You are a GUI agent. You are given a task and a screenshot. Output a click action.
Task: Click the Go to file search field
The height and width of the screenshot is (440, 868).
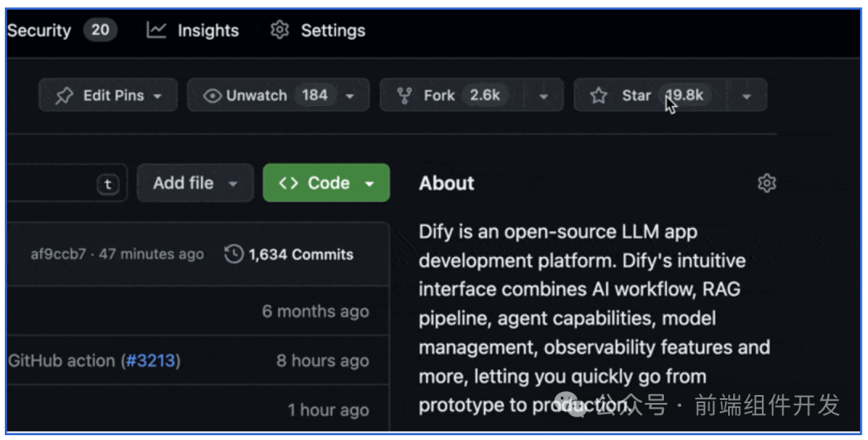(x=67, y=183)
